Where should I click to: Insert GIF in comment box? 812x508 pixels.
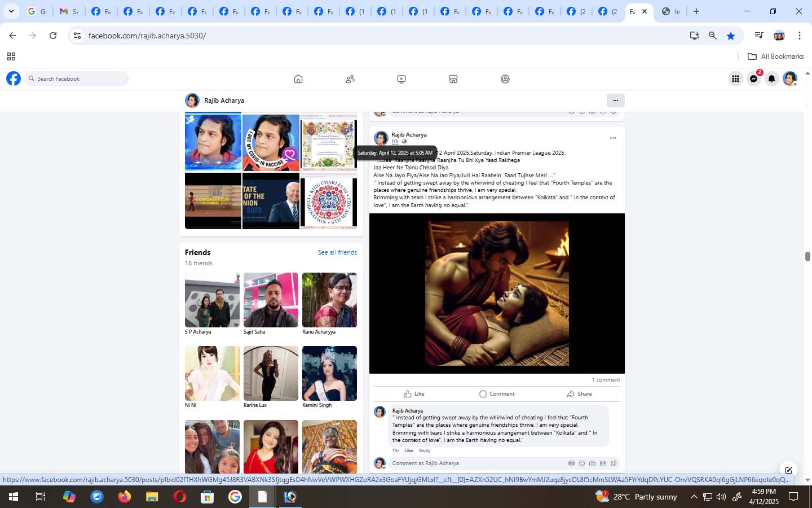point(603,463)
